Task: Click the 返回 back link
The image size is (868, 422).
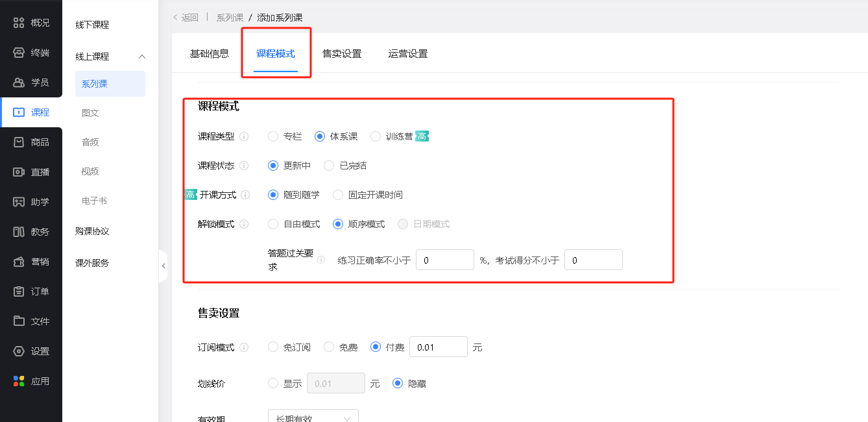Action: tap(186, 18)
